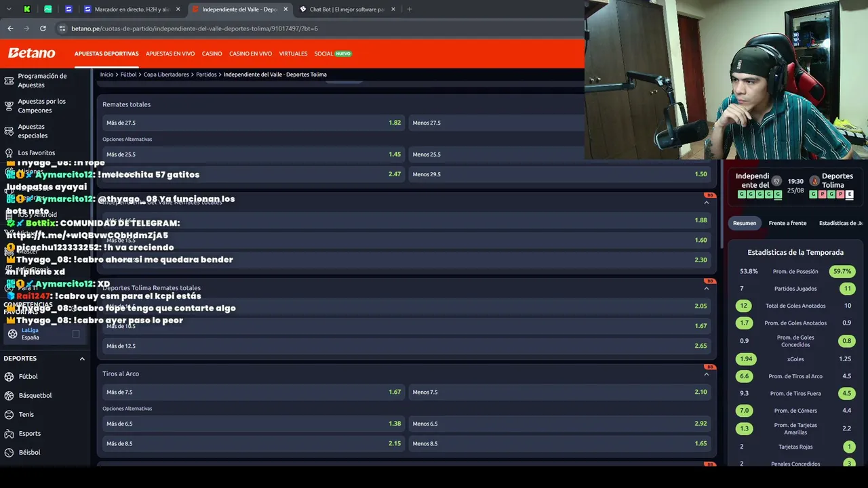
Task: Click the Fútbol breadcrumb link
Action: (128, 75)
